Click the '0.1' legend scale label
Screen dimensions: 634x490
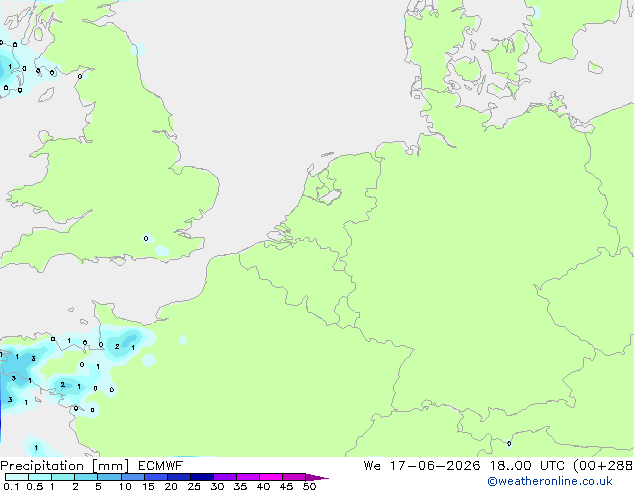point(11,486)
